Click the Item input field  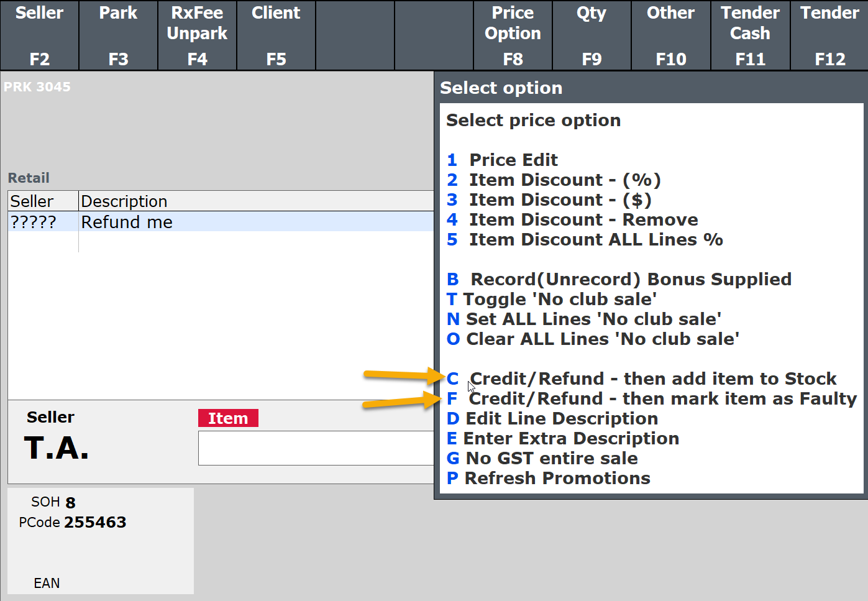coord(316,448)
